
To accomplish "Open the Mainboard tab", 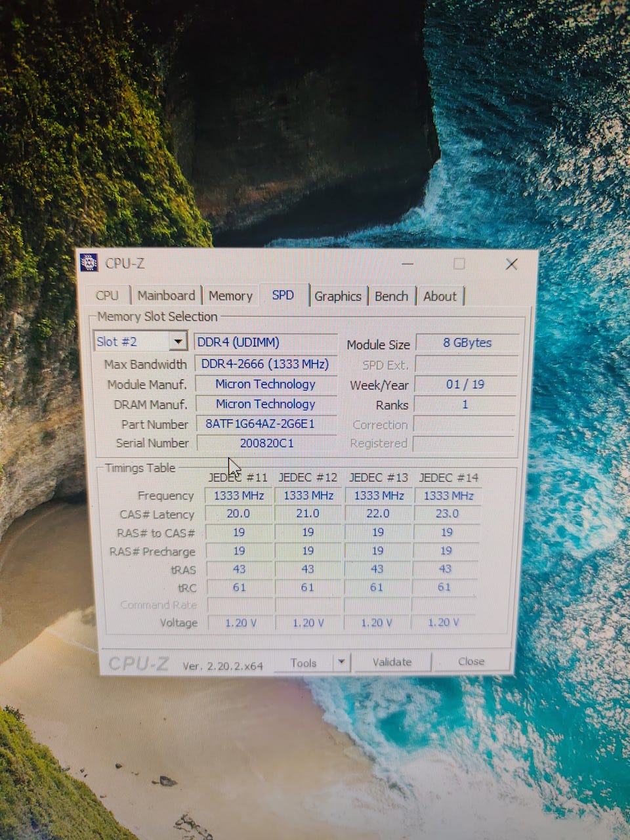I will coord(166,295).
